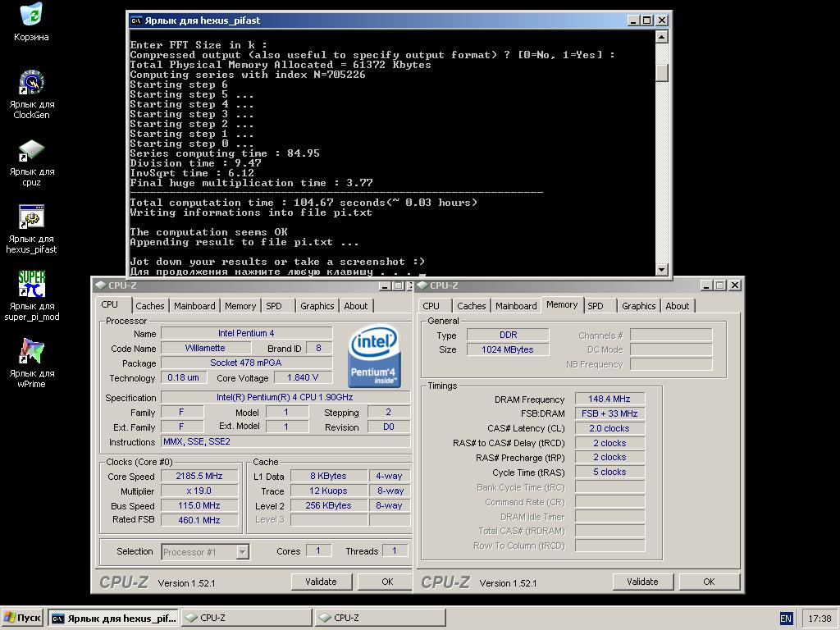Click the Level 2 256 KBytes value
The image size is (840, 630).
coord(328,505)
